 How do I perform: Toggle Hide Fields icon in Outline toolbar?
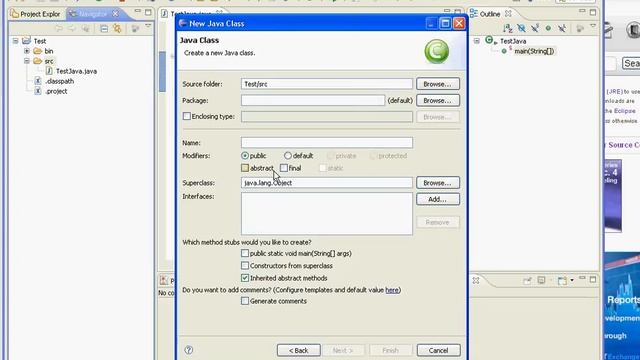(521, 28)
